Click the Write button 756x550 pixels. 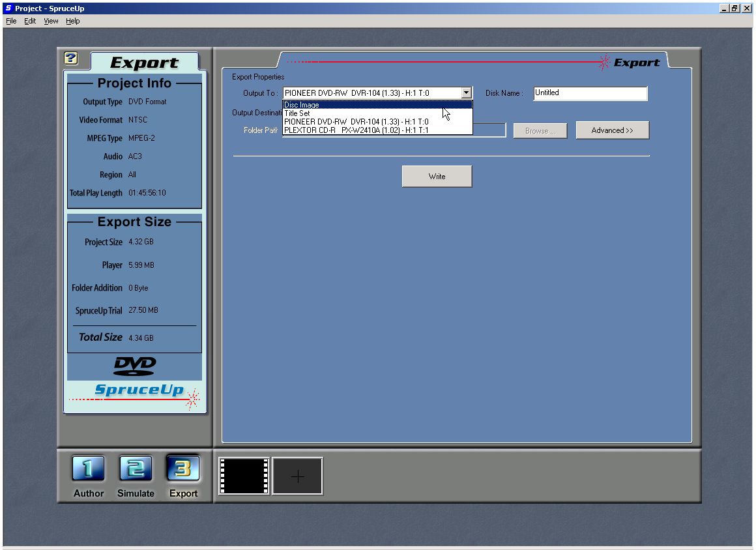click(437, 177)
